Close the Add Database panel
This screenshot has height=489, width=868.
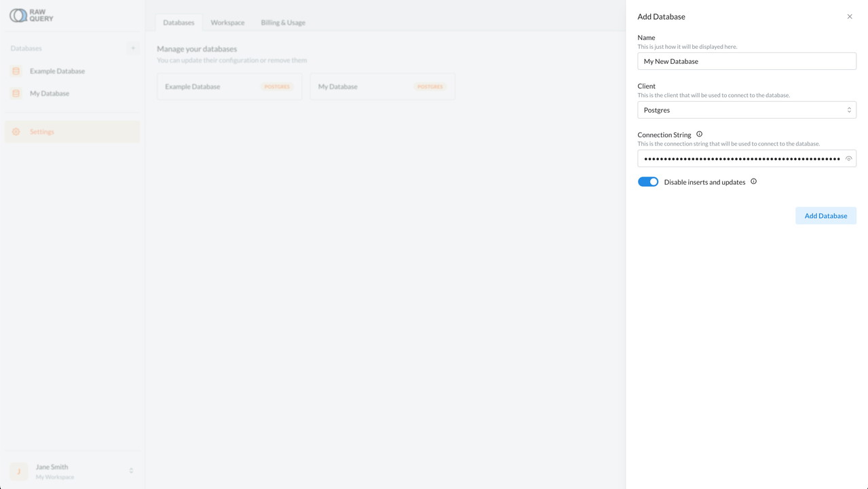(x=849, y=16)
